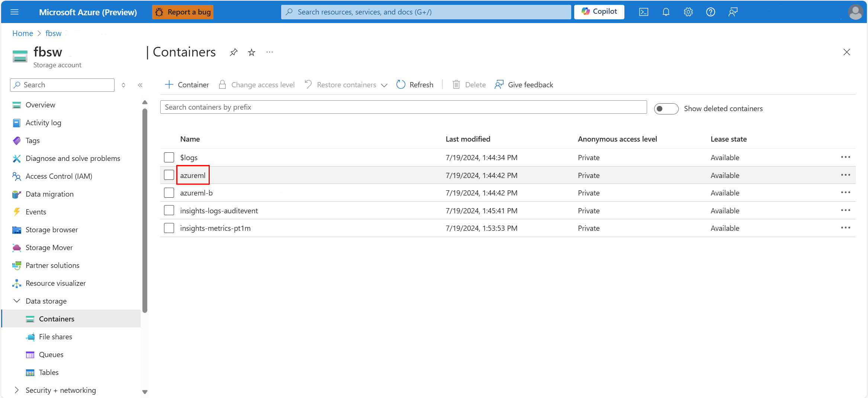Click the Refresh toolbar button

(415, 85)
